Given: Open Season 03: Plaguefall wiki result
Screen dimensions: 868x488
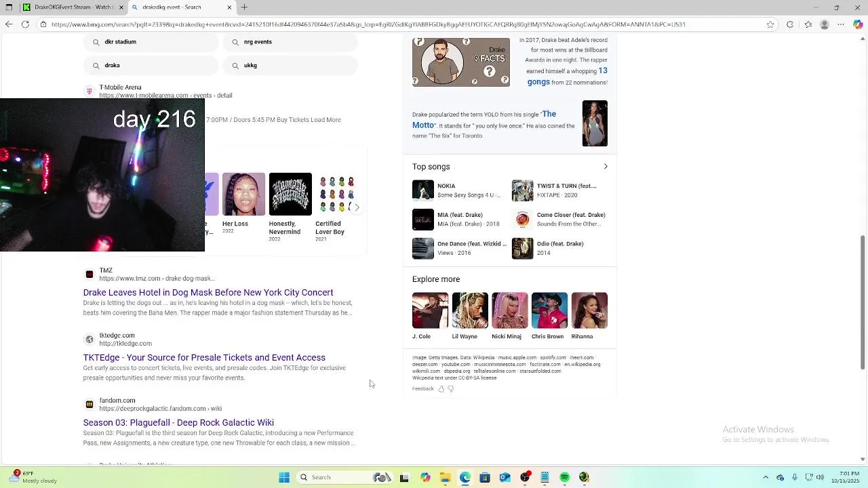Looking at the screenshot, I should point(178,423).
